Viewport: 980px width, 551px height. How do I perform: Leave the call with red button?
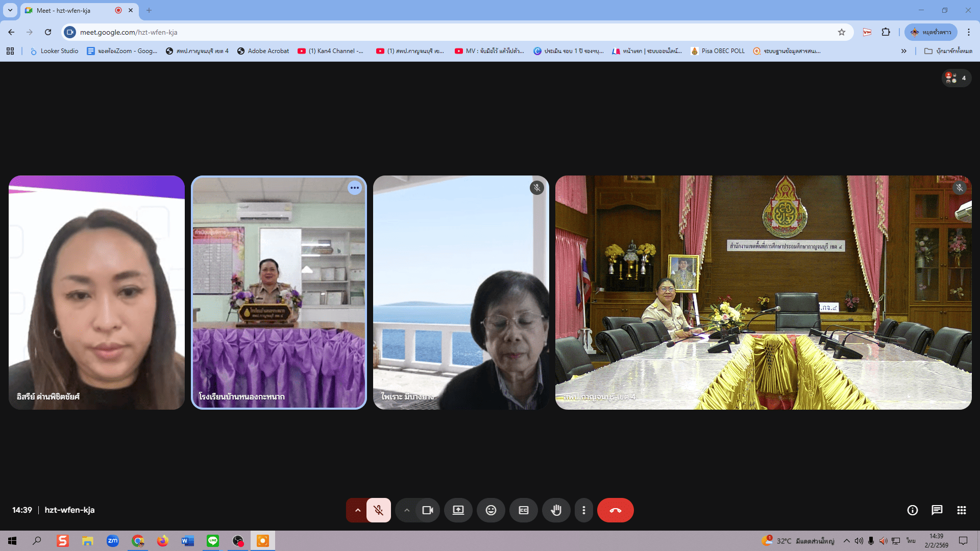(x=615, y=510)
